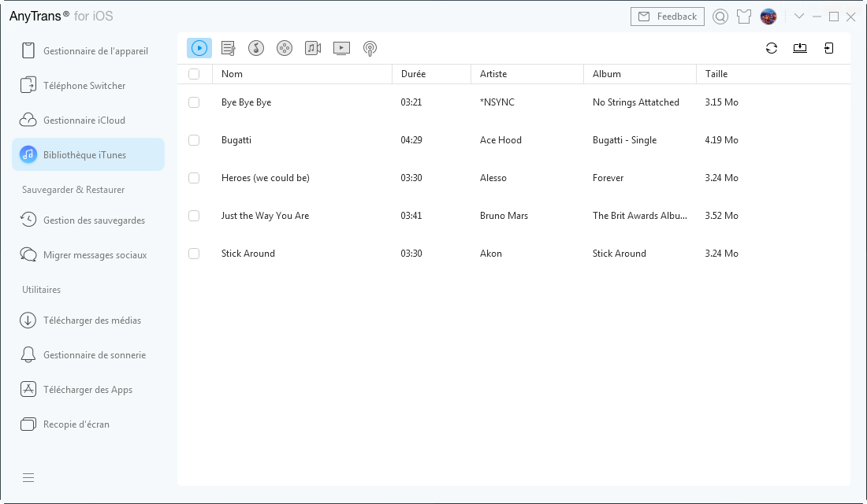Check the box for Bugatti
Viewport: 867px width, 504px height.
pyautogui.click(x=194, y=140)
